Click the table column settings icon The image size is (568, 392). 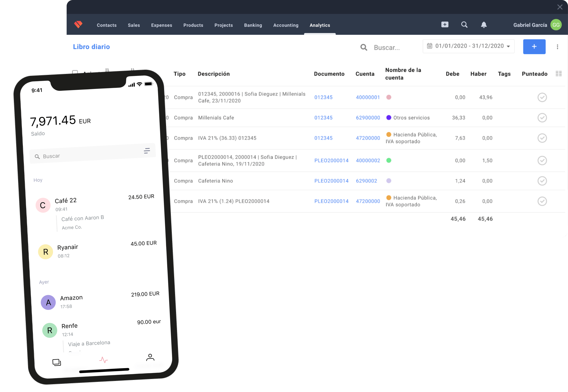click(x=559, y=74)
